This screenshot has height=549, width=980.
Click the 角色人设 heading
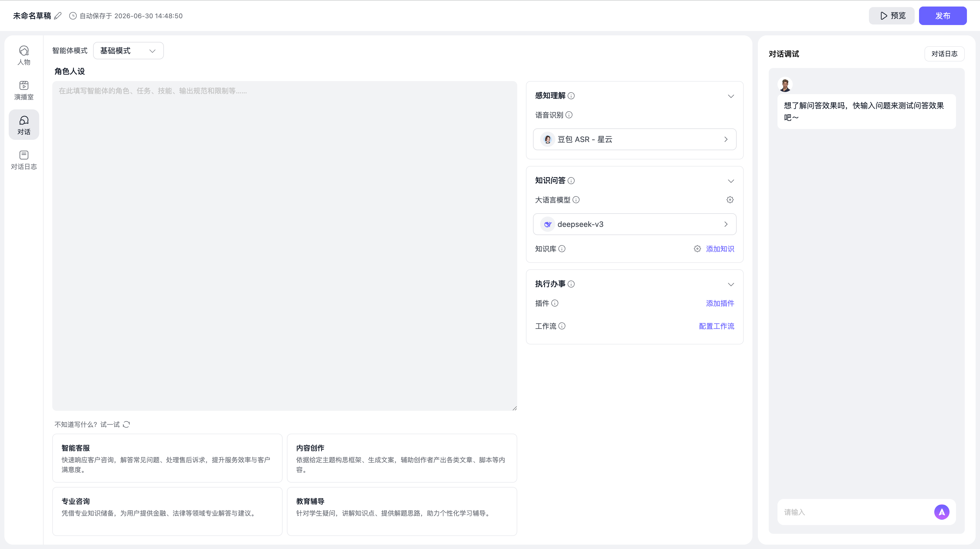70,71
